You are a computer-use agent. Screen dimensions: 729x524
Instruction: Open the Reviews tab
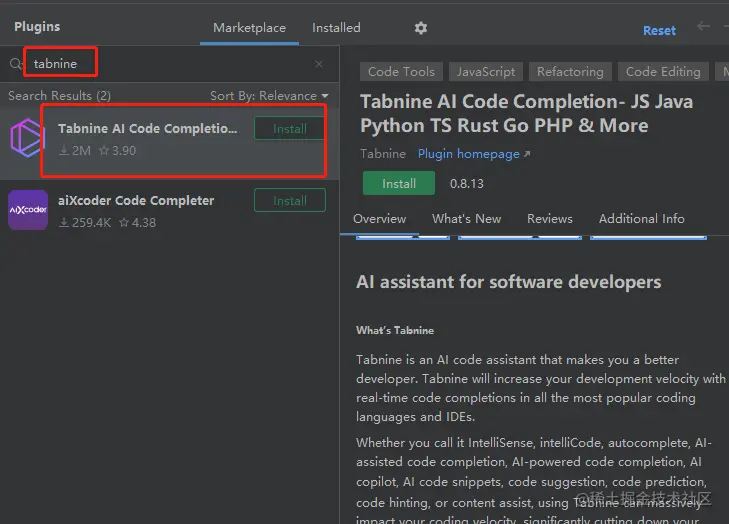[550, 219]
